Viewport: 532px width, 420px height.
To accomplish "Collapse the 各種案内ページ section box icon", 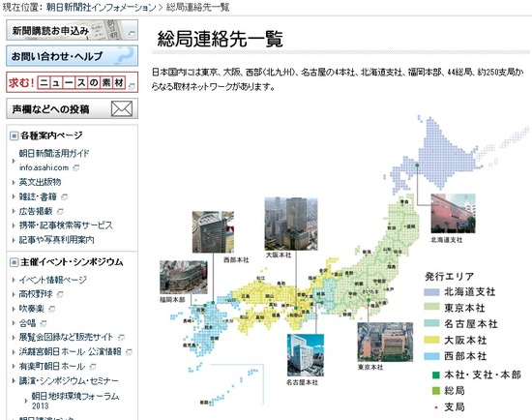I will (14, 136).
